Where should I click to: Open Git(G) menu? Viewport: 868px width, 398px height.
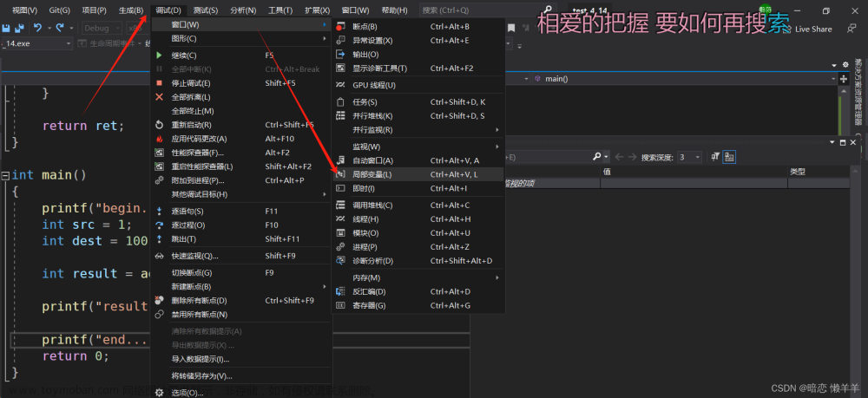click(59, 10)
